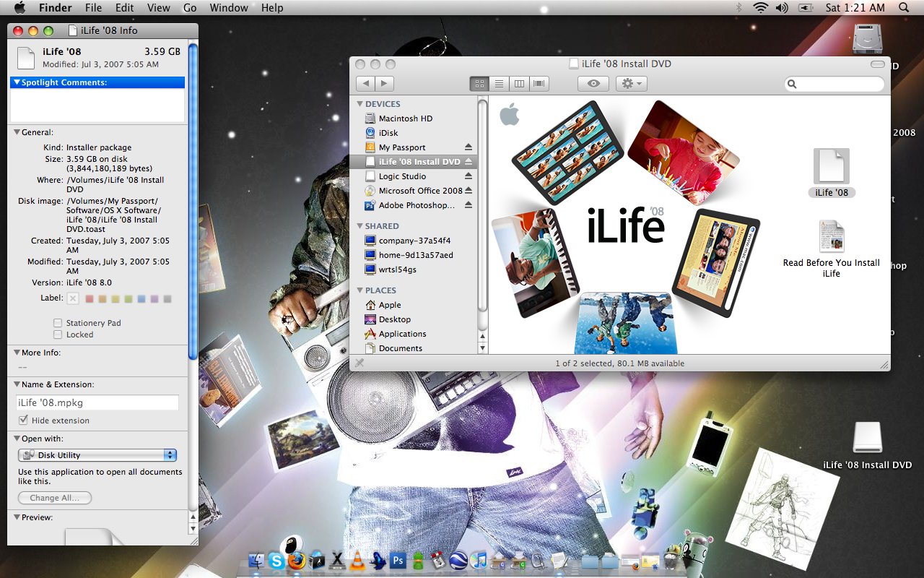This screenshot has height=578, width=924.
Task: Switch Finder to column view
Action: click(519, 84)
